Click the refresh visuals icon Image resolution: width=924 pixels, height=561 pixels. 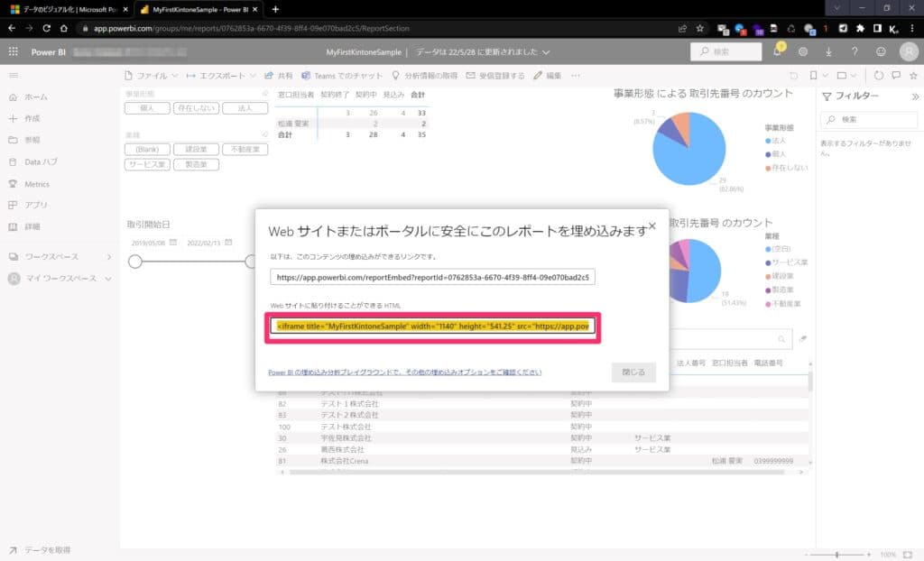[x=879, y=76]
